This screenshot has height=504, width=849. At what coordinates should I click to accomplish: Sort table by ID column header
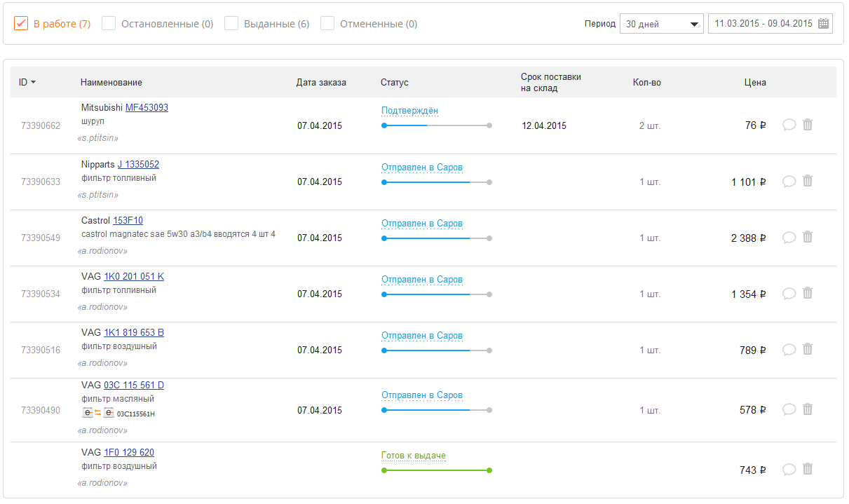tap(27, 82)
